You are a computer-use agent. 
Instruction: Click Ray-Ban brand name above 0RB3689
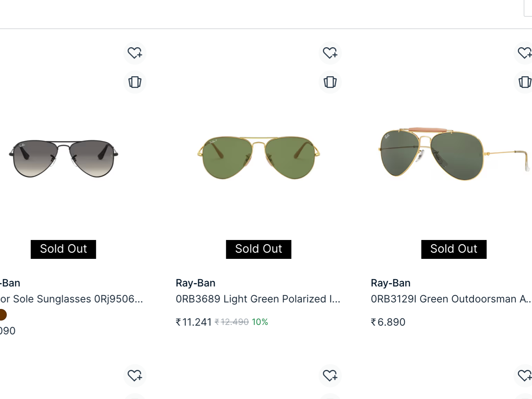(x=195, y=283)
